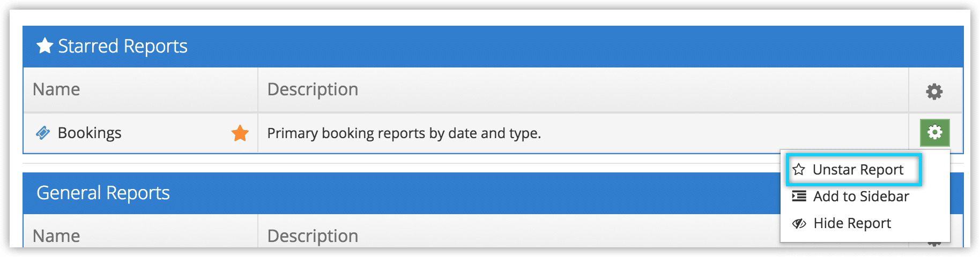Image resolution: width=980 pixels, height=257 pixels.
Task: Click the Bookings ticket icon
Action: point(43,133)
